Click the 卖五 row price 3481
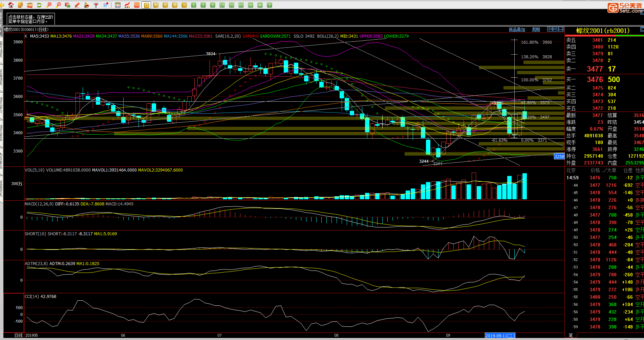 pos(598,40)
